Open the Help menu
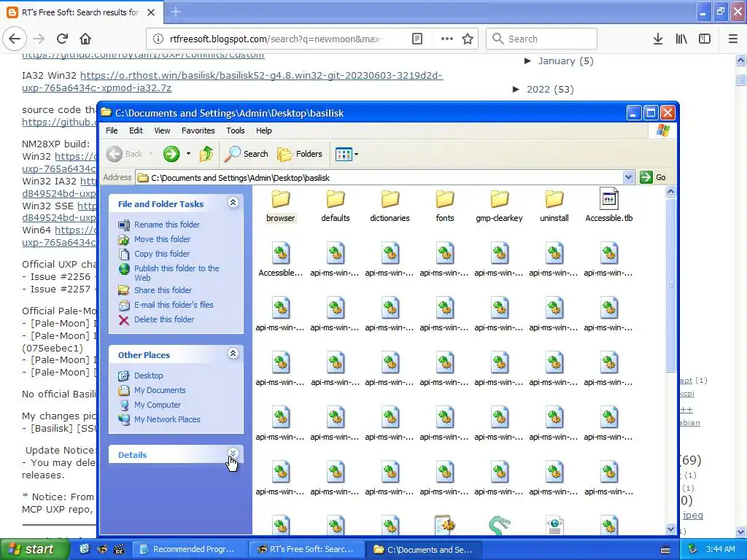The width and height of the screenshot is (747, 560). [263, 131]
